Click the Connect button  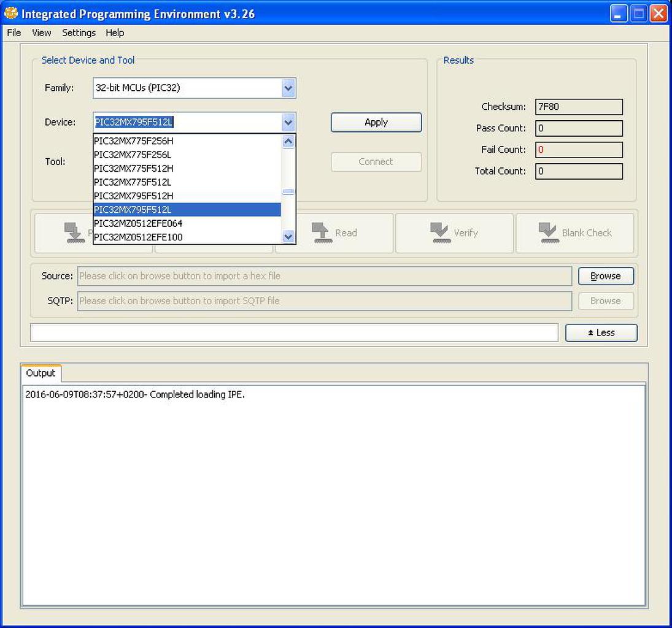click(376, 162)
